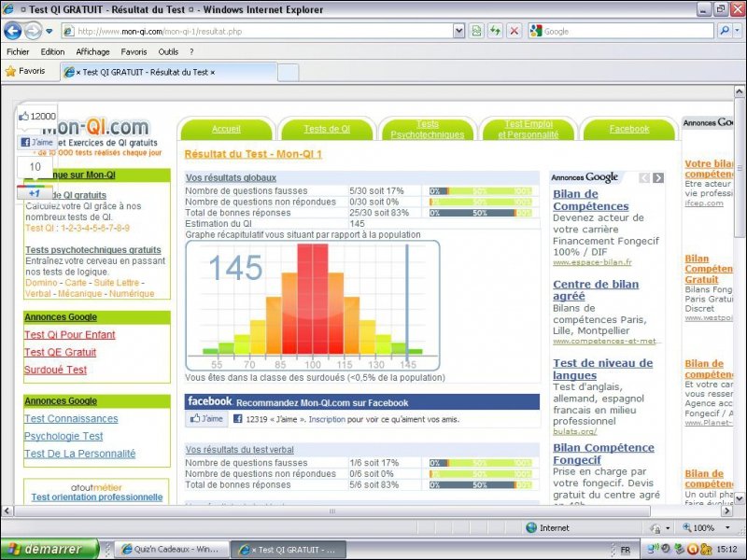The image size is (747, 560).
Task: Open the Outils menu
Action: [x=168, y=52]
